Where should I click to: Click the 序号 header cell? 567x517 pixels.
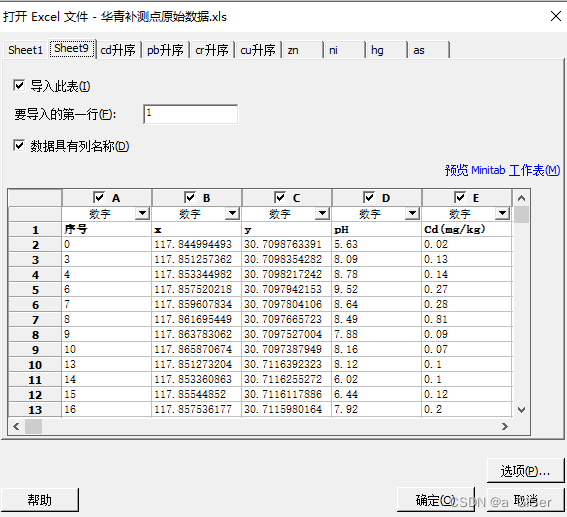pos(106,230)
